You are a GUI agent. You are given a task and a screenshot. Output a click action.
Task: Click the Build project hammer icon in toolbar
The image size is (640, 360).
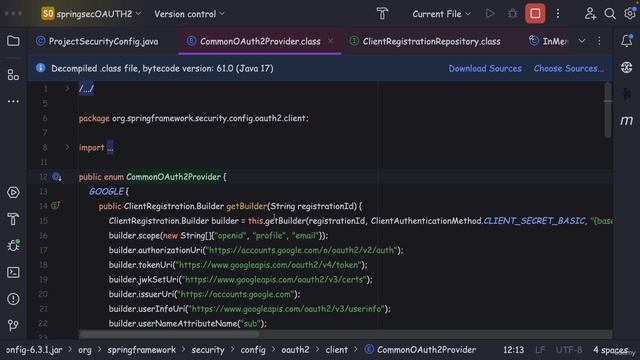pos(382,14)
